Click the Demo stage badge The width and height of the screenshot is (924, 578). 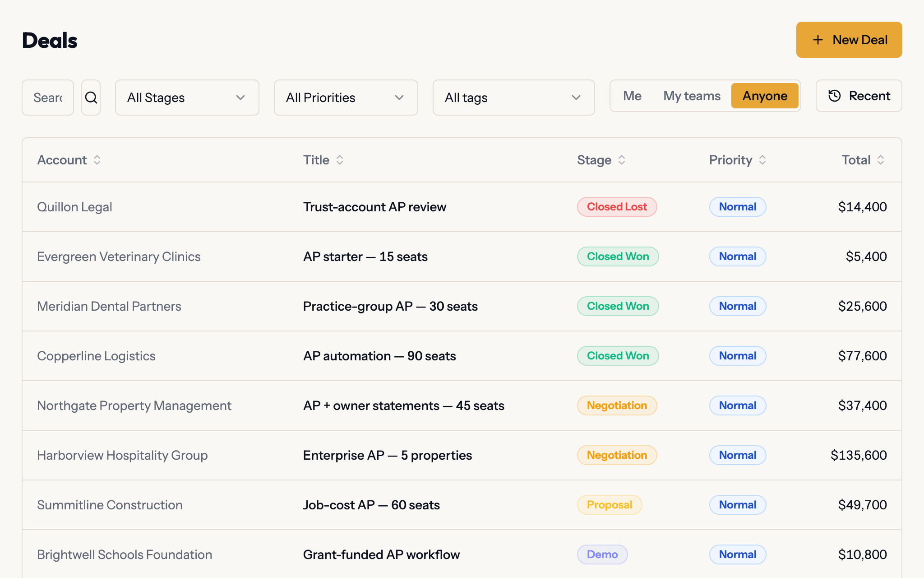602,555
